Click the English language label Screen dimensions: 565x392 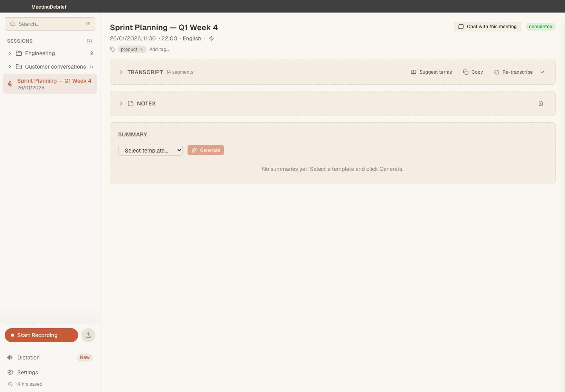click(192, 38)
